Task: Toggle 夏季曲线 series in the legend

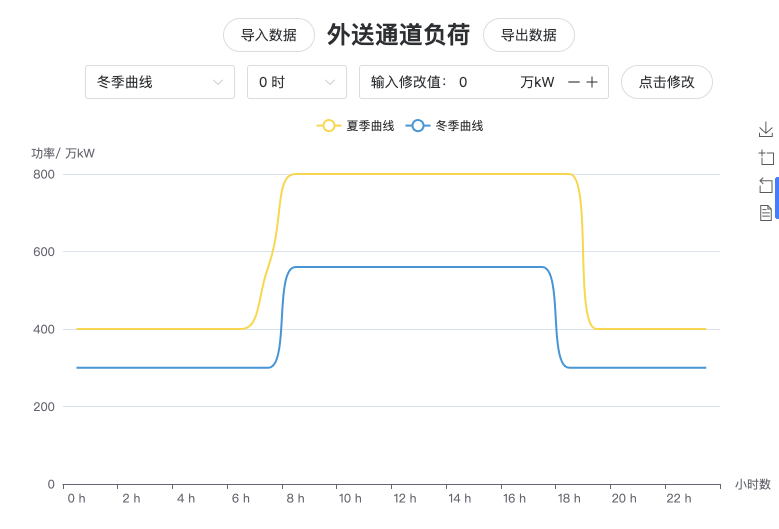Action: click(x=369, y=126)
